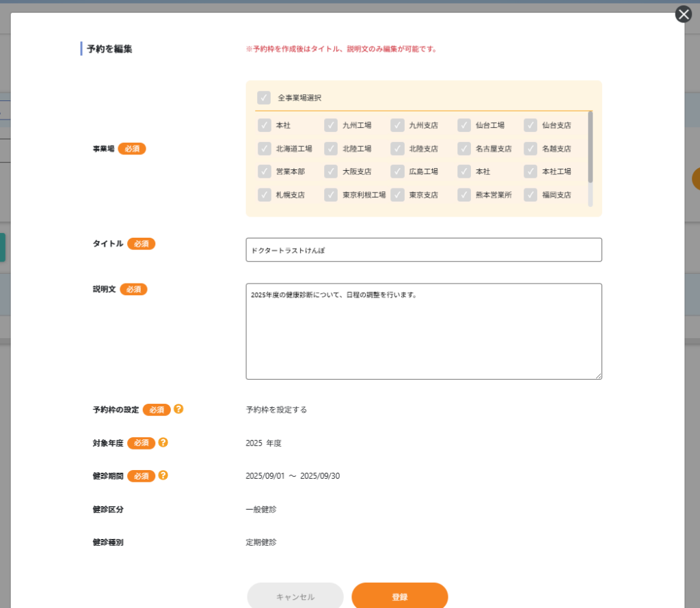
Task: Click help icon beside 予約枠の設定
Action: point(178,409)
